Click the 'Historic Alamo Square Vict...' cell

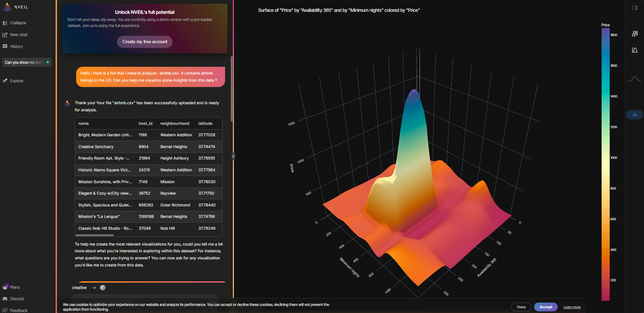(x=104, y=170)
